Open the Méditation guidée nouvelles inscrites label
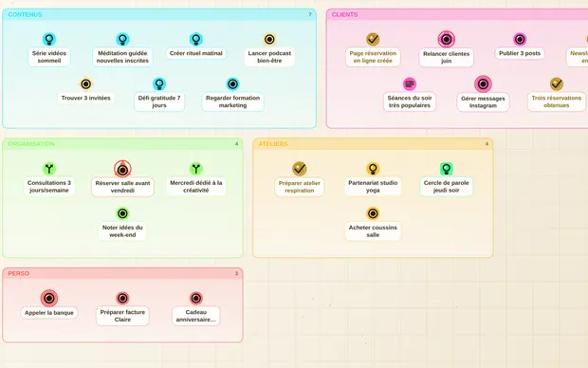This screenshot has height=368, width=588. coord(122,57)
